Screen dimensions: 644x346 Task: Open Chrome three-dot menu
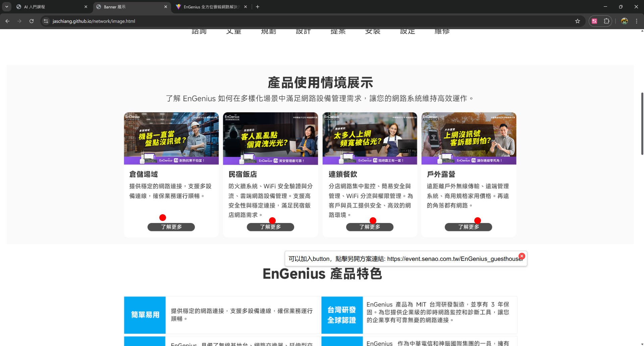click(637, 21)
